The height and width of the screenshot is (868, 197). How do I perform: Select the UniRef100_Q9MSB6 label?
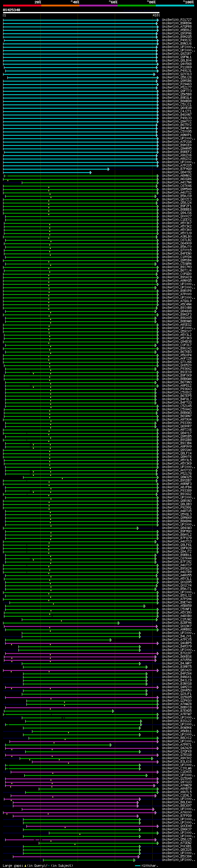point(176,81)
